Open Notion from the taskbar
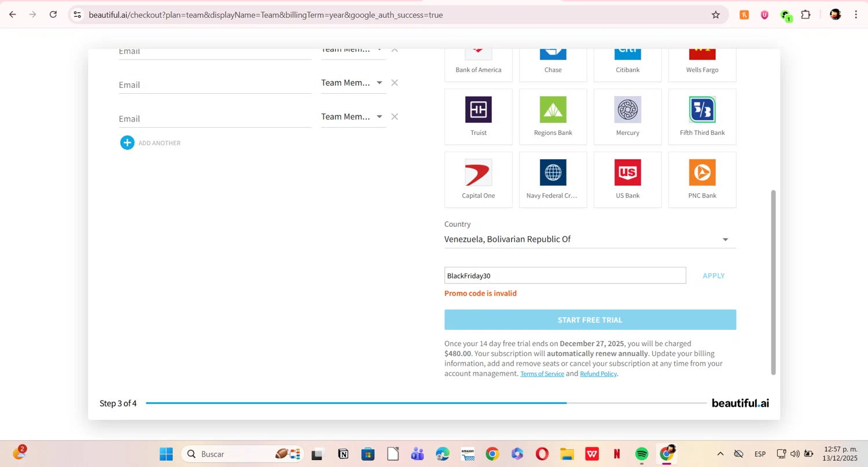The image size is (868, 467). point(343,454)
